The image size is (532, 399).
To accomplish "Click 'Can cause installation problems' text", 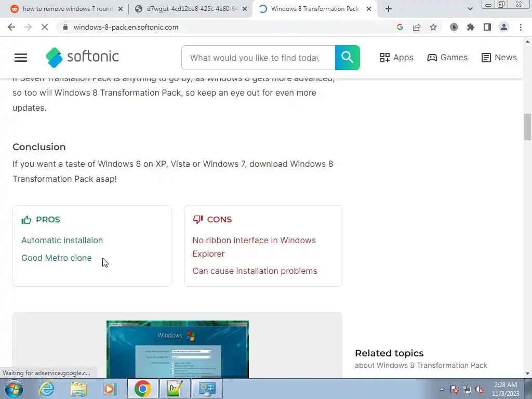I will 255,271.
